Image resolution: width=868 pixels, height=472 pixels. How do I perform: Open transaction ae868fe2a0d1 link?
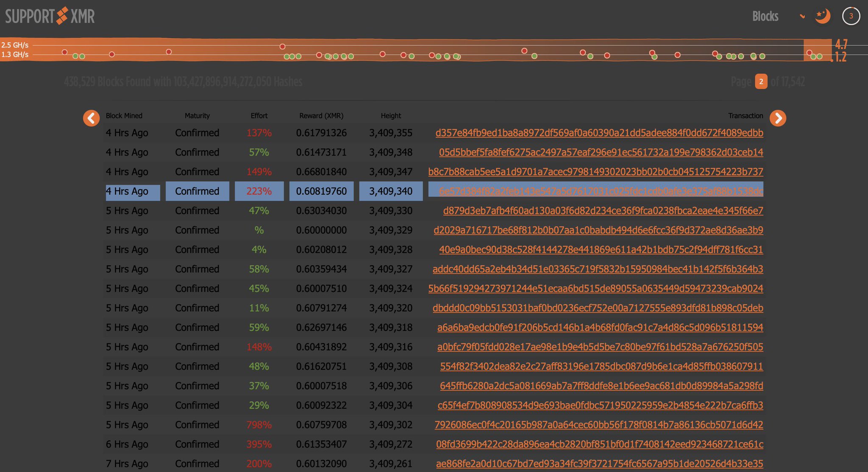(x=599, y=464)
